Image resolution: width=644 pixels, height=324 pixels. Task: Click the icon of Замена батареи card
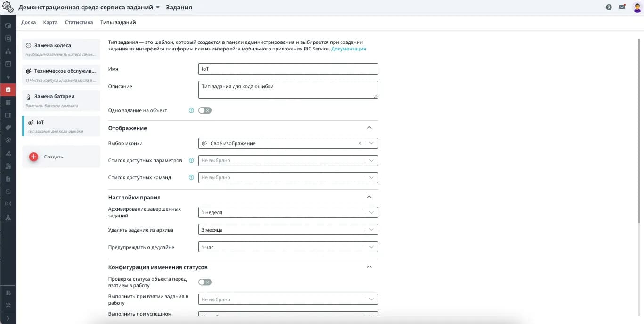29,97
